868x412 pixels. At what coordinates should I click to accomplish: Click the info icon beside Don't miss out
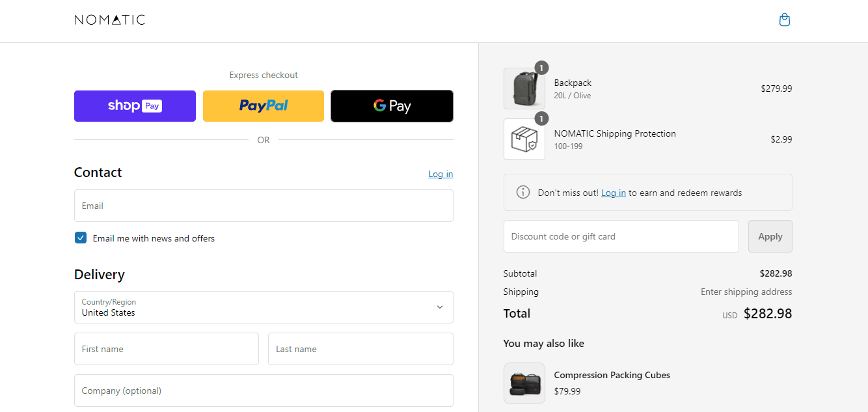tap(522, 192)
